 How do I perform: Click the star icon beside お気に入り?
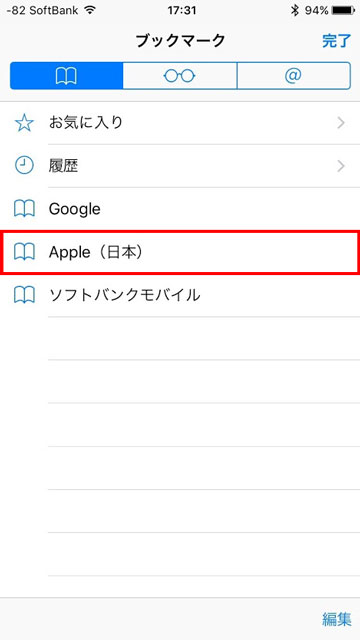click(24, 123)
